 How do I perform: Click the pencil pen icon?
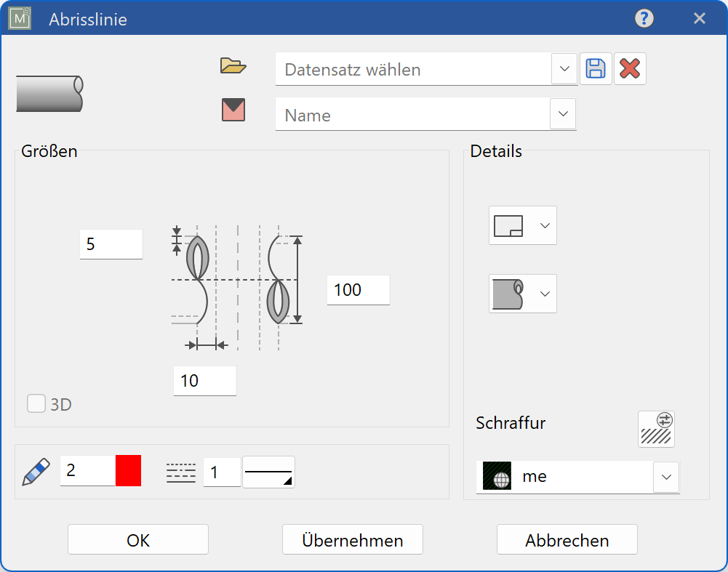pyautogui.click(x=36, y=472)
